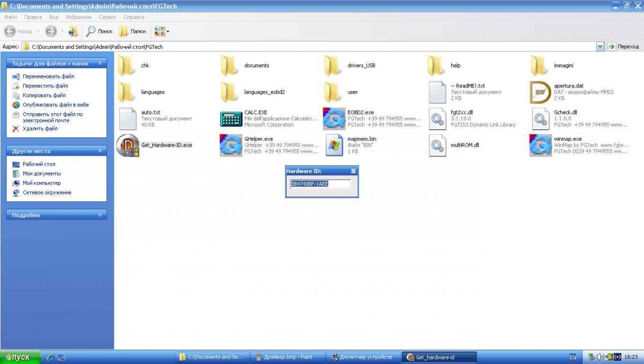Open the Forward history dropdown arrow
Image resolution: width=644 pixels, height=364 pixels.
62,32
